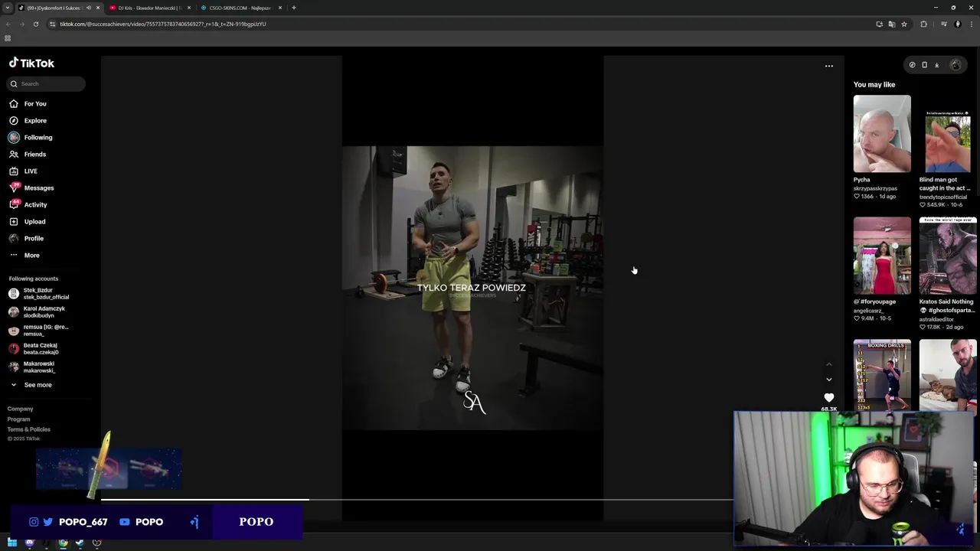Open a new browser tab
The height and width of the screenshot is (551, 980).
coord(294,8)
